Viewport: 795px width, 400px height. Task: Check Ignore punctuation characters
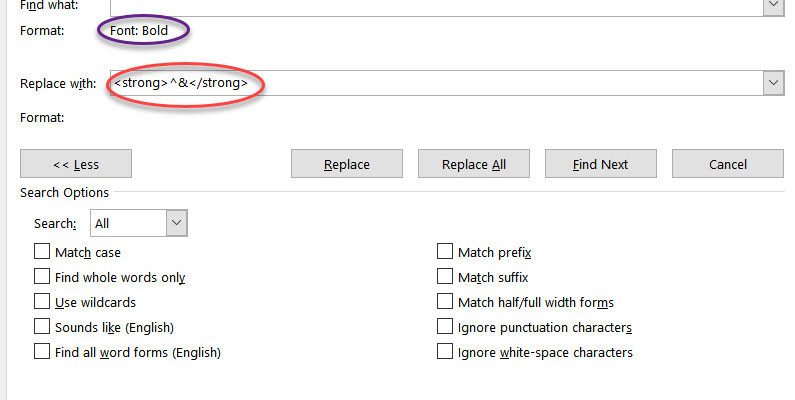pos(445,326)
